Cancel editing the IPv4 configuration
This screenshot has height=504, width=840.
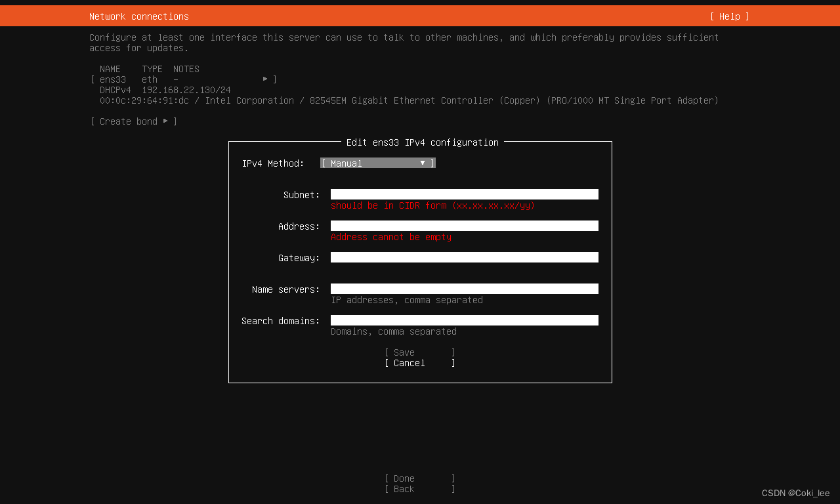(x=419, y=362)
